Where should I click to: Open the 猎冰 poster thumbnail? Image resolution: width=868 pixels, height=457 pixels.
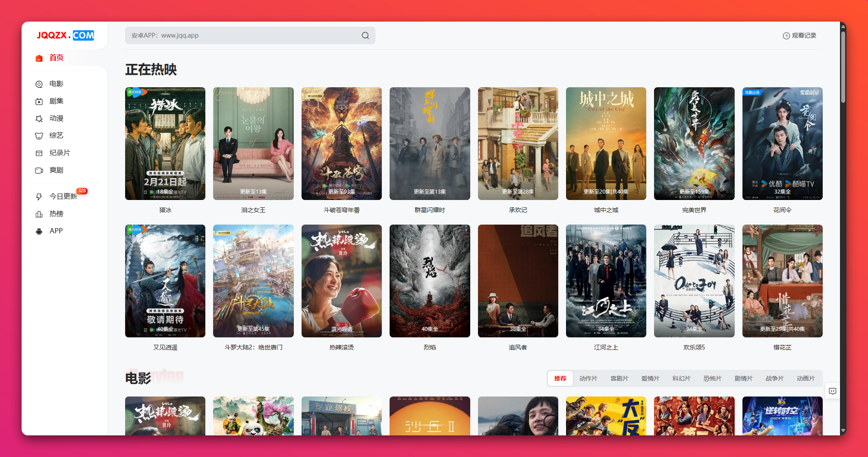tap(165, 143)
